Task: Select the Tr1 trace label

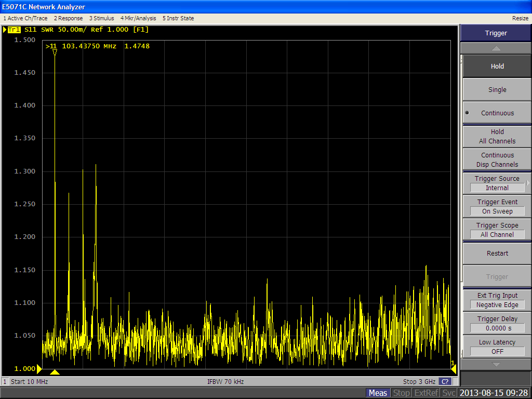Action: tap(14, 30)
